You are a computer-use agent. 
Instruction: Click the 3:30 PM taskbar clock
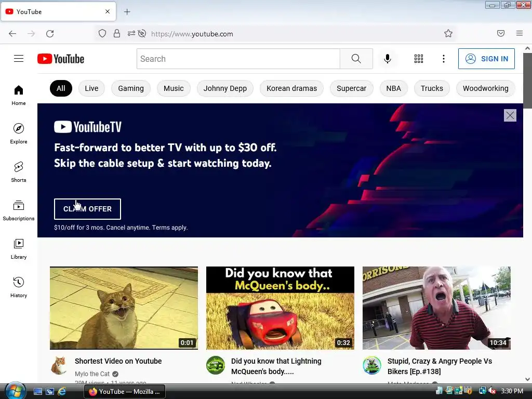512,391
